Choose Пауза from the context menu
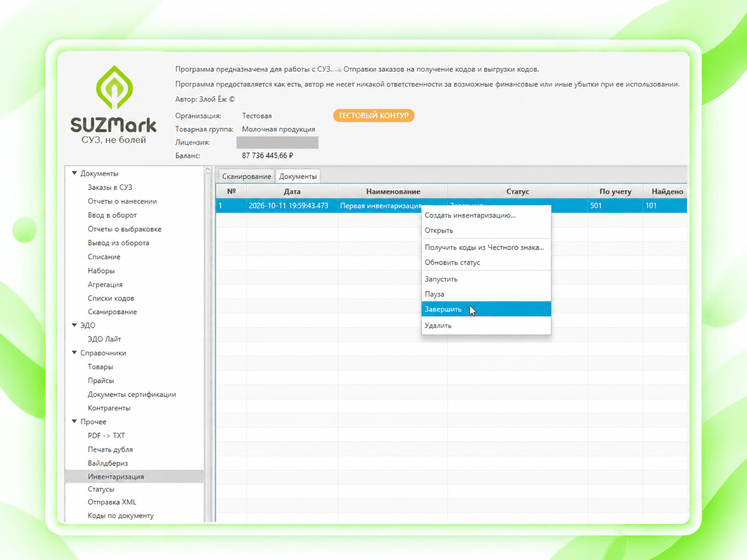Screen dimensions: 747x560 486,294
